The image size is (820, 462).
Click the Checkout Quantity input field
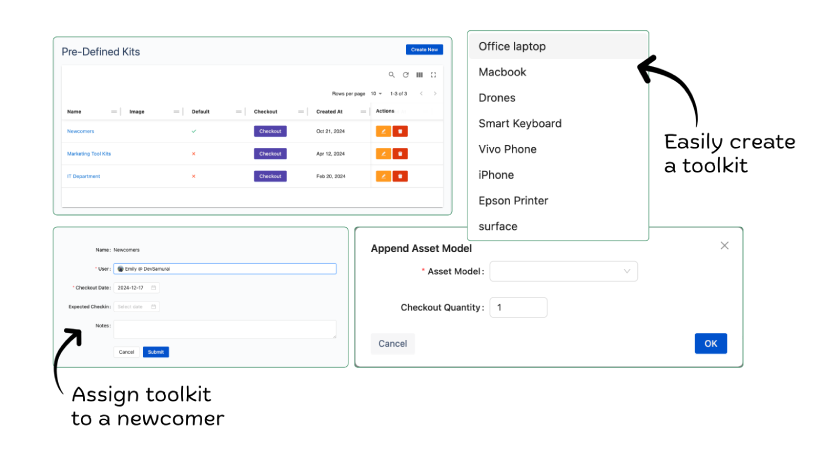[x=518, y=308]
